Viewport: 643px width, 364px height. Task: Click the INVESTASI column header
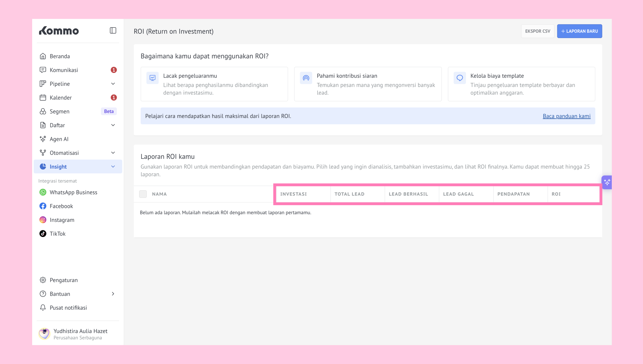tap(294, 194)
